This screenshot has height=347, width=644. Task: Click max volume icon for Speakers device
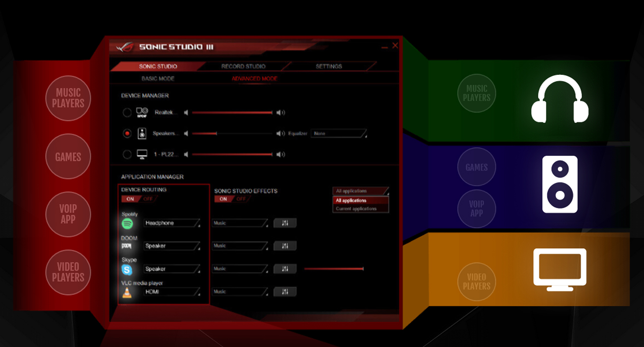[x=280, y=133]
